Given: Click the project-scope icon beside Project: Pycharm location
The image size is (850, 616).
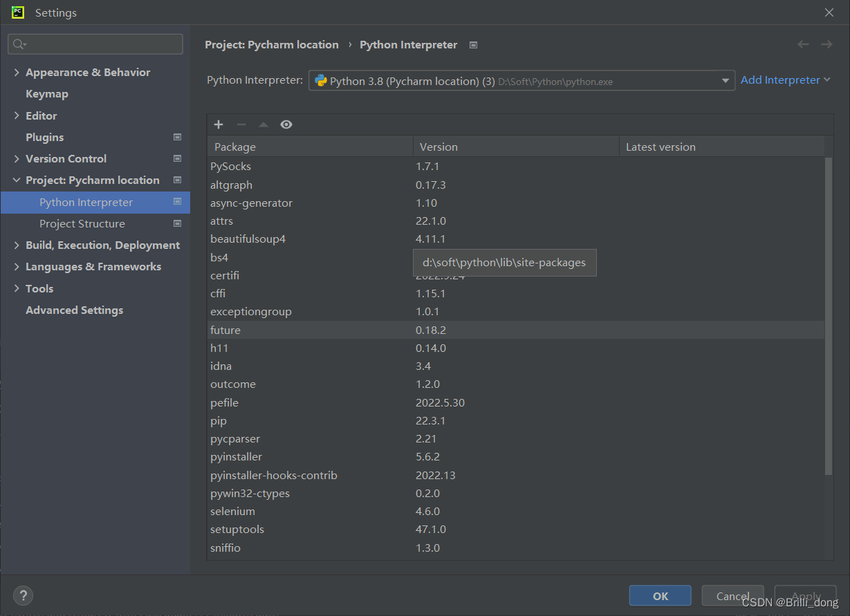Looking at the screenshot, I should (177, 180).
